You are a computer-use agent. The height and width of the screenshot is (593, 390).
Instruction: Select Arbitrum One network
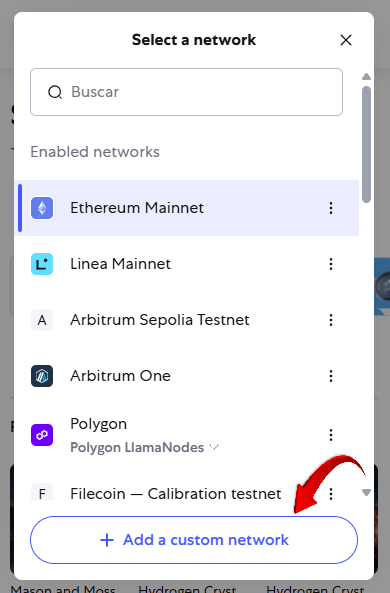(186, 376)
